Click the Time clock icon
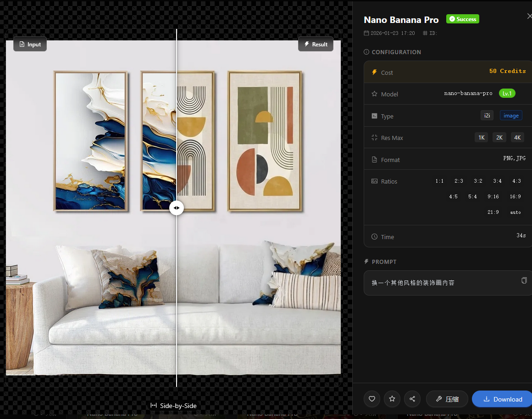This screenshot has height=419, width=532. point(374,237)
